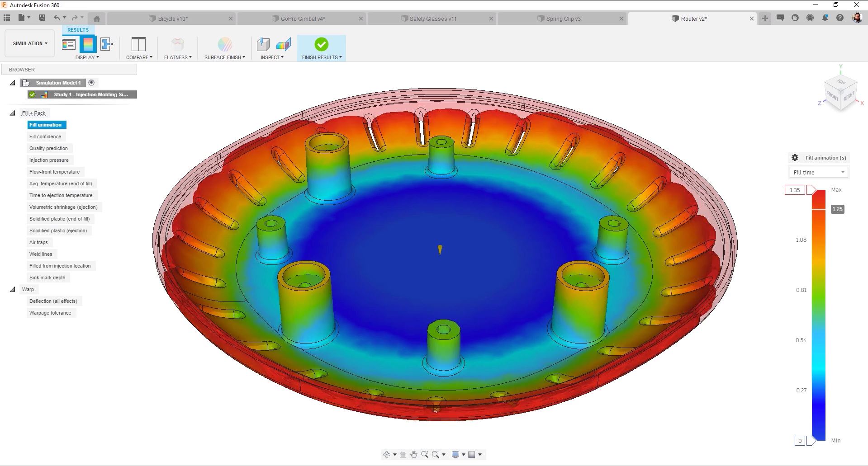
Task: Activate the Pan tool
Action: tap(414, 454)
